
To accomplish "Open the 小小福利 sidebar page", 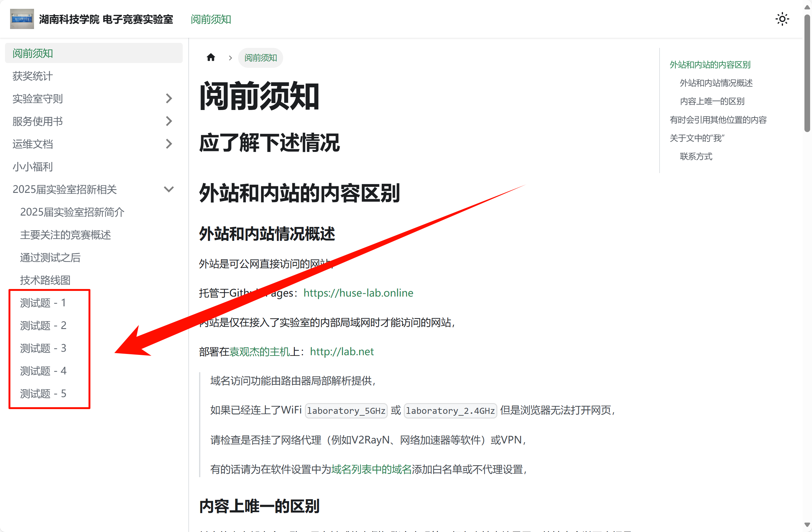I will point(33,167).
